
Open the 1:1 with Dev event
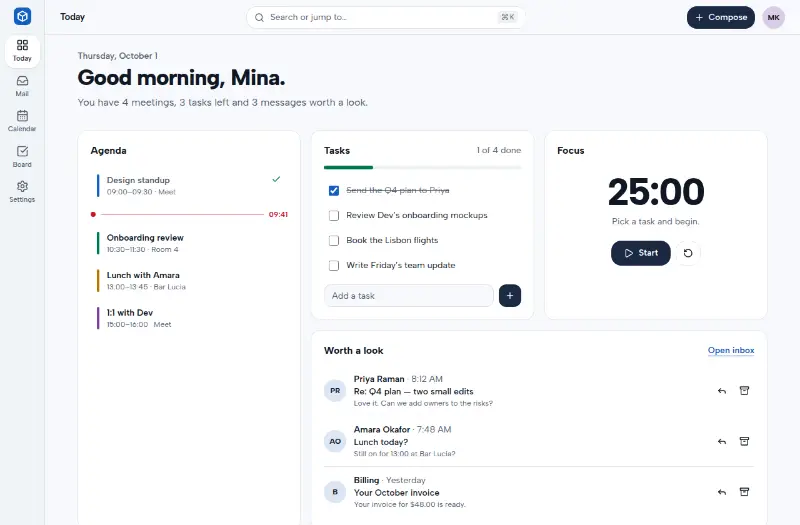pyautogui.click(x=189, y=318)
